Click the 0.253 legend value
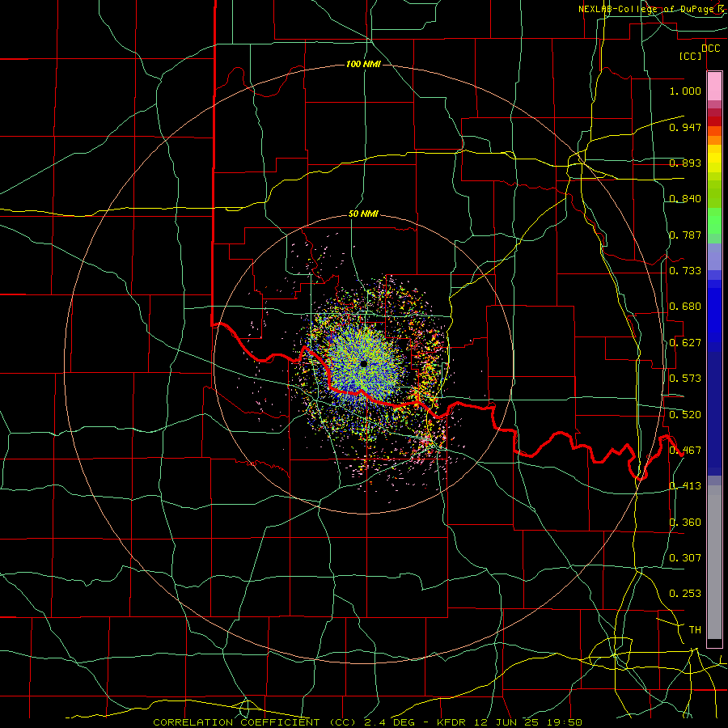Image resolution: width=728 pixels, height=728 pixels. pyautogui.click(x=685, y=594)
